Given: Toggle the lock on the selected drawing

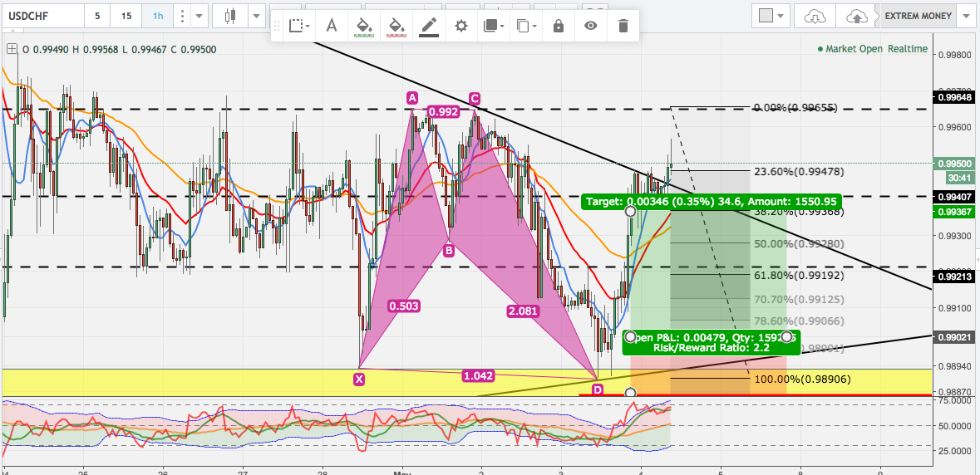Looking at the screenshot, I should [x=558, y=26].
